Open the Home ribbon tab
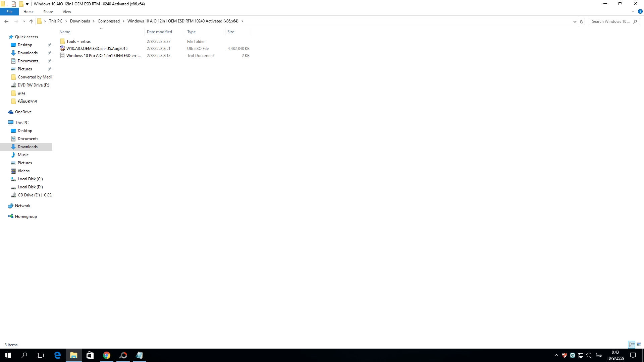 click(29, 12)
